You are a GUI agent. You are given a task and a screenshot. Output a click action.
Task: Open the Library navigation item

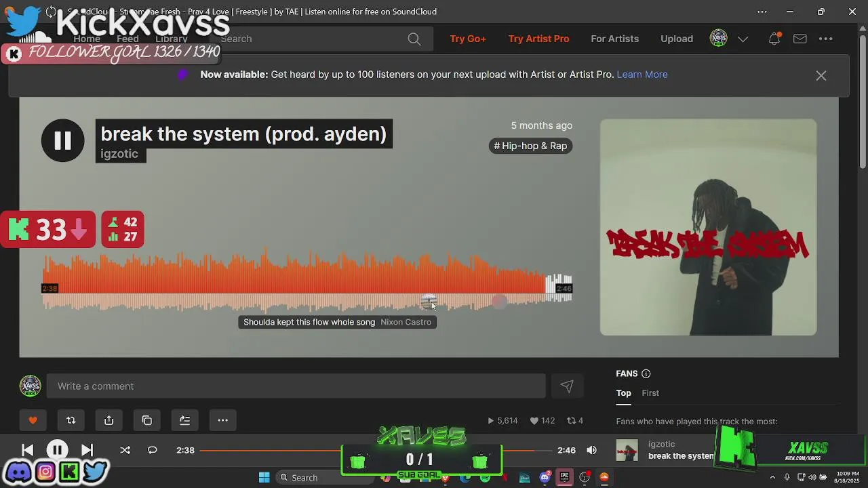pos(172,39)
